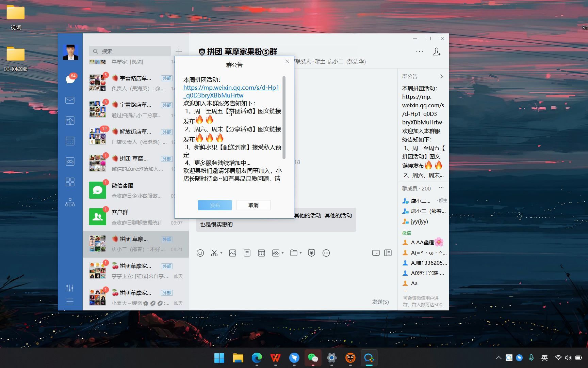Image resolution: width=588 pixels, height=368 pixels.
Task: Open the group members more options dots
Action: [x=441, y=188]
